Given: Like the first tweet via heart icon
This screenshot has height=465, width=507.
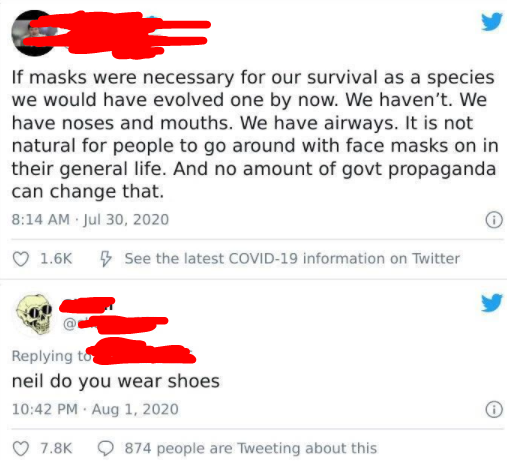Looking at the screenshot, I should tap(21, 259).
